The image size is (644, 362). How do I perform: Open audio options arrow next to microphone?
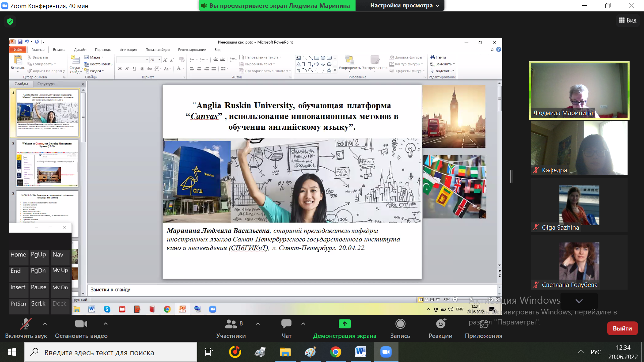point(45,324)
